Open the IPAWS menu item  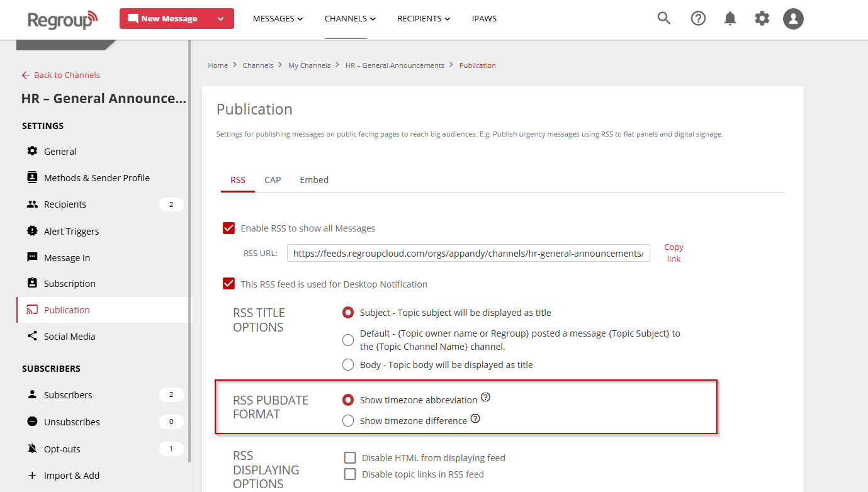click(x=484, y=19)
